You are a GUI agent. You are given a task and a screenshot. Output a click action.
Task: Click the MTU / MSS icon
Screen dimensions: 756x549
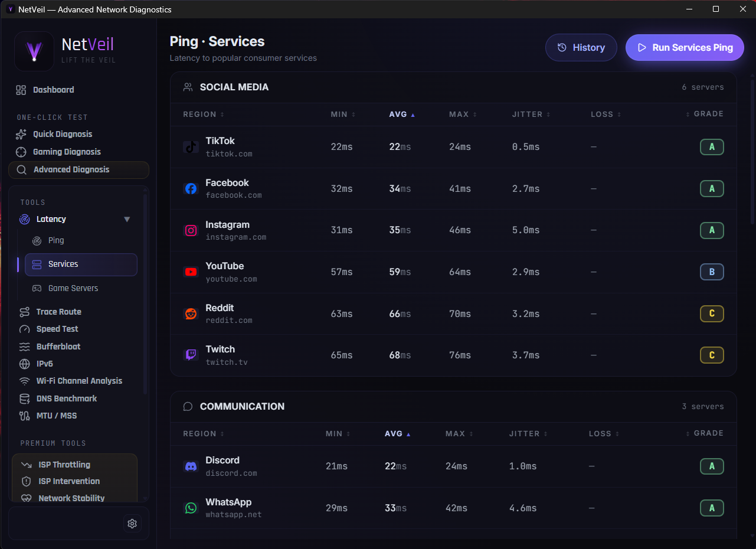click(x=24, y=416)
